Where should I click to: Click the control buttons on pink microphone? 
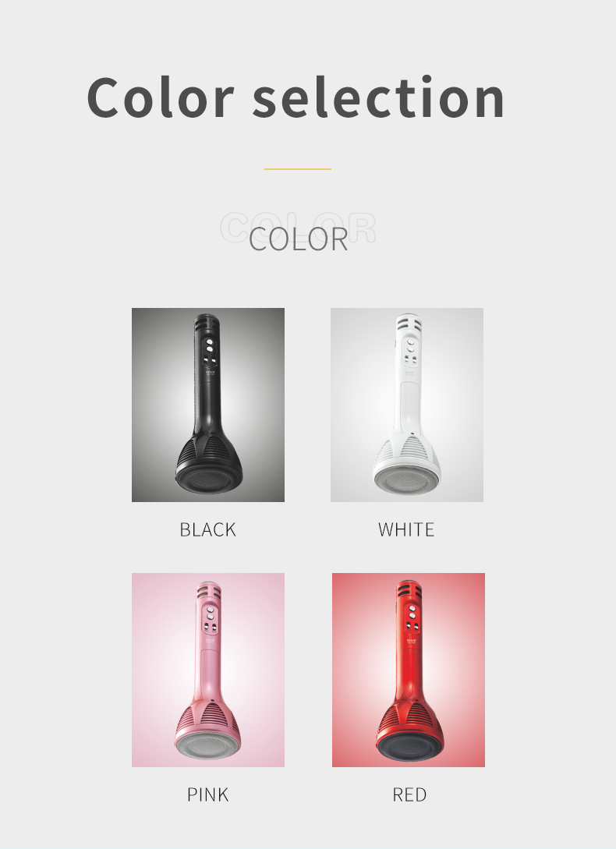(211, 620)
